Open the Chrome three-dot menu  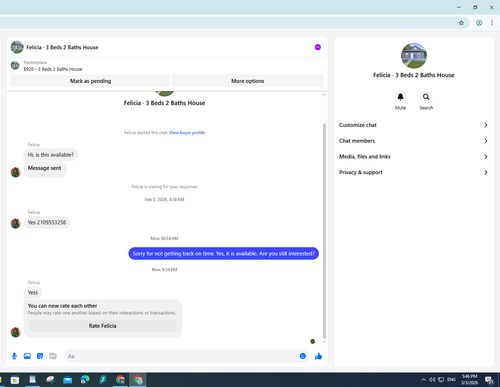tap(492, 23)
